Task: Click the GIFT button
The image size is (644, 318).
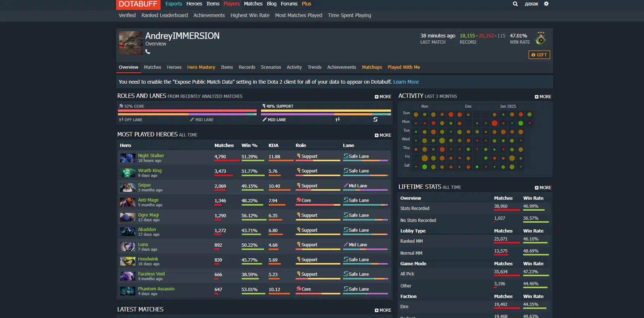Action: [539, 55]
